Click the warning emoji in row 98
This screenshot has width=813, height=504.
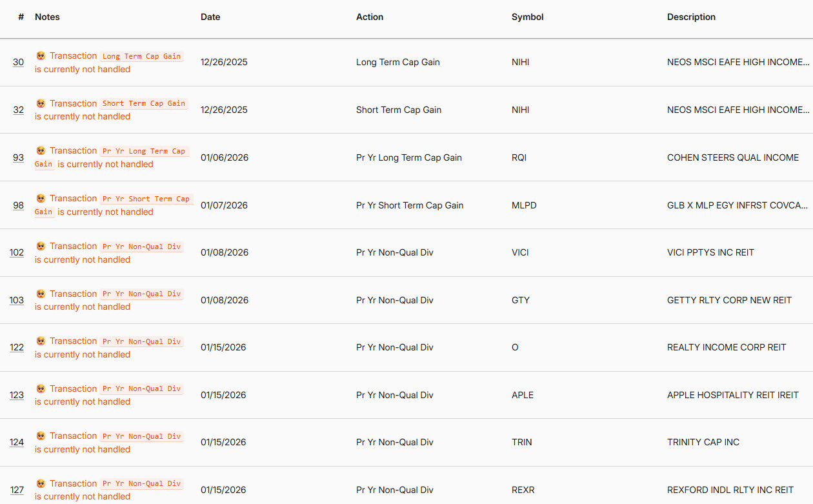pos(41,198)
